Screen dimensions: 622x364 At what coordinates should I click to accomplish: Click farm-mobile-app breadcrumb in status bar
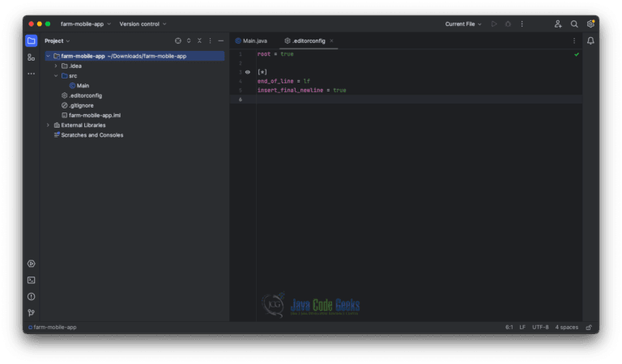coord(53,328)
